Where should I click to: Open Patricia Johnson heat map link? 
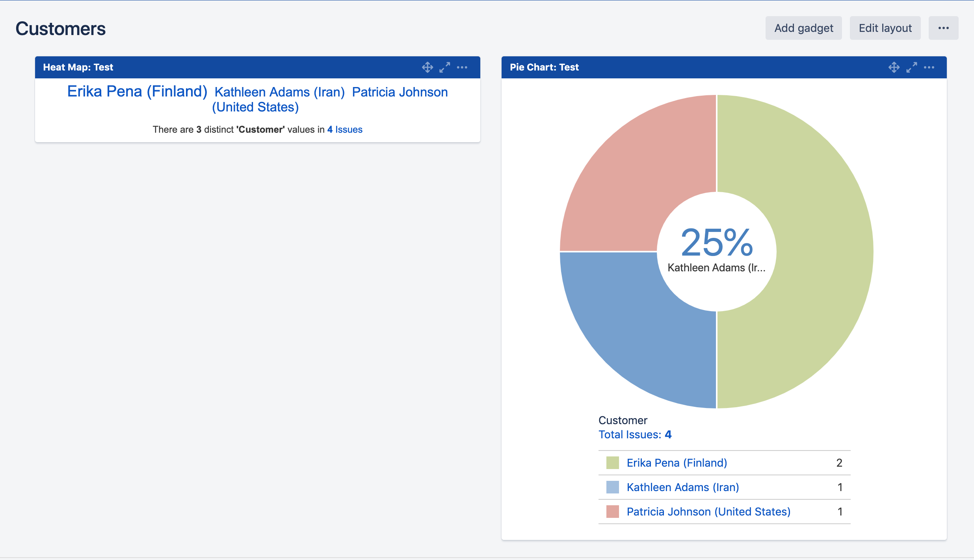(400, 92)
